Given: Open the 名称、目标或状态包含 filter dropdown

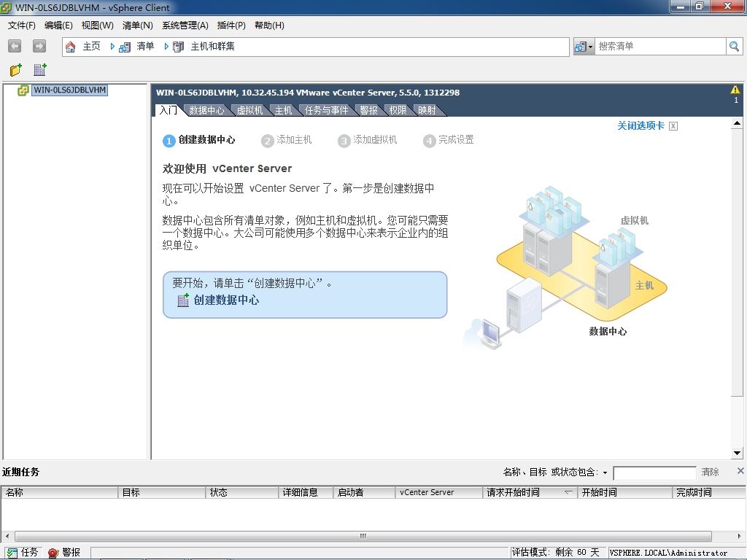Looking at the screenshot, I should point(605,472).
